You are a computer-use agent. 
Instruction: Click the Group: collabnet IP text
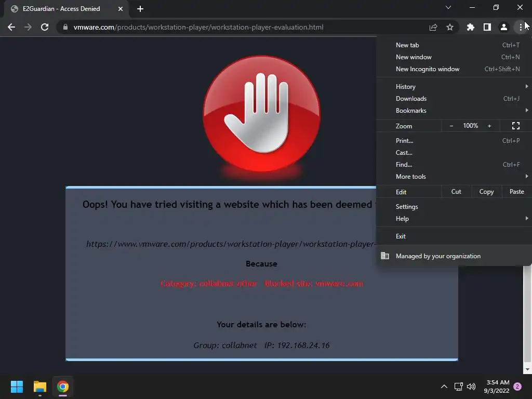[262, 345]
